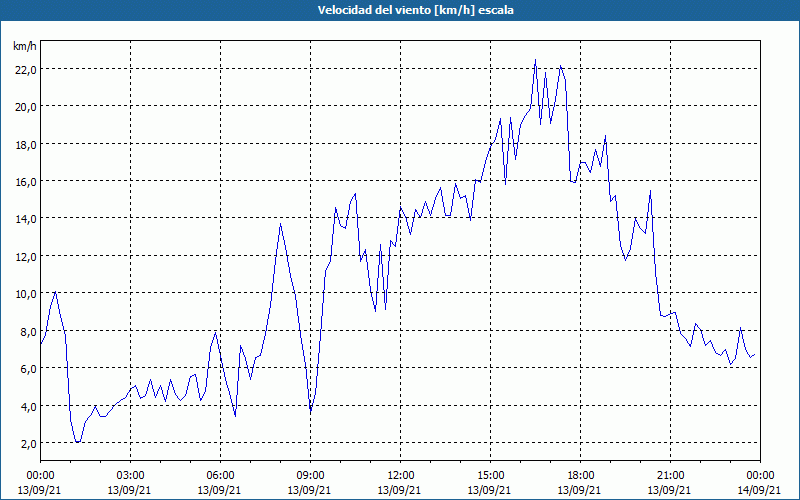Select the '16,0' y-axis label
This screenshot has width=800, height=500.
(x=26, y=182)
